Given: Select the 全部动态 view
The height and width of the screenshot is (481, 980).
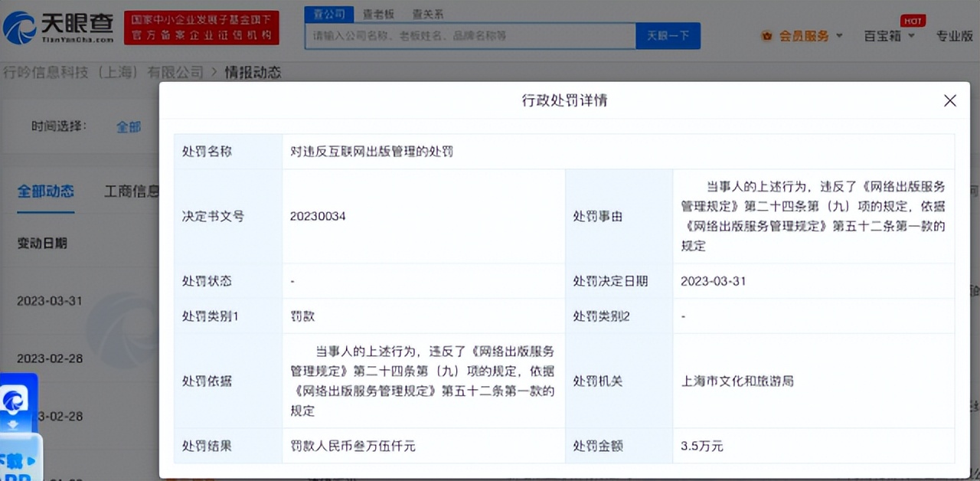Looking at the screenshot, I should [45, 191].
